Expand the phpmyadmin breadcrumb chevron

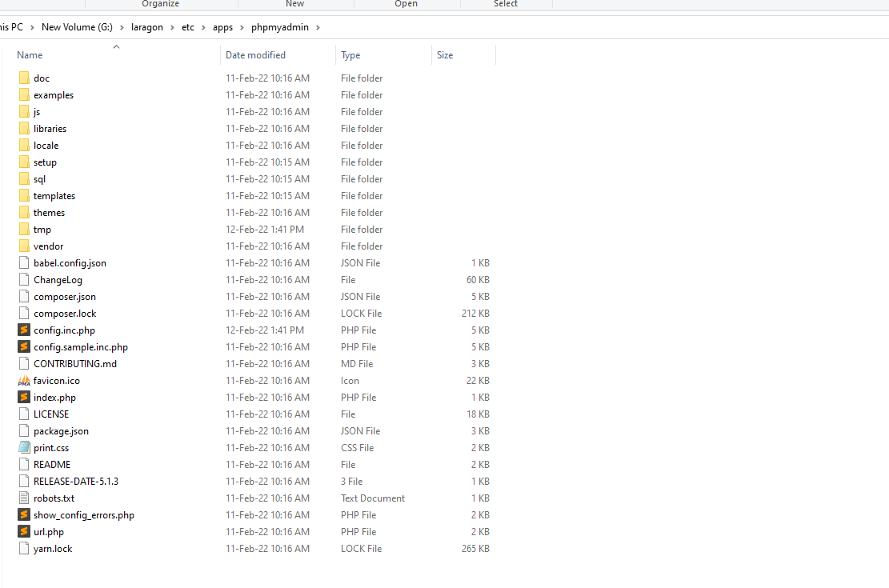pos(318,27)
